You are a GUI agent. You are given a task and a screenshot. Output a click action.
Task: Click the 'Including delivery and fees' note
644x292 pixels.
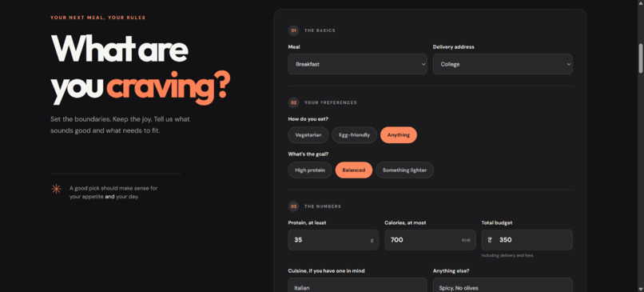coord(507,255)
